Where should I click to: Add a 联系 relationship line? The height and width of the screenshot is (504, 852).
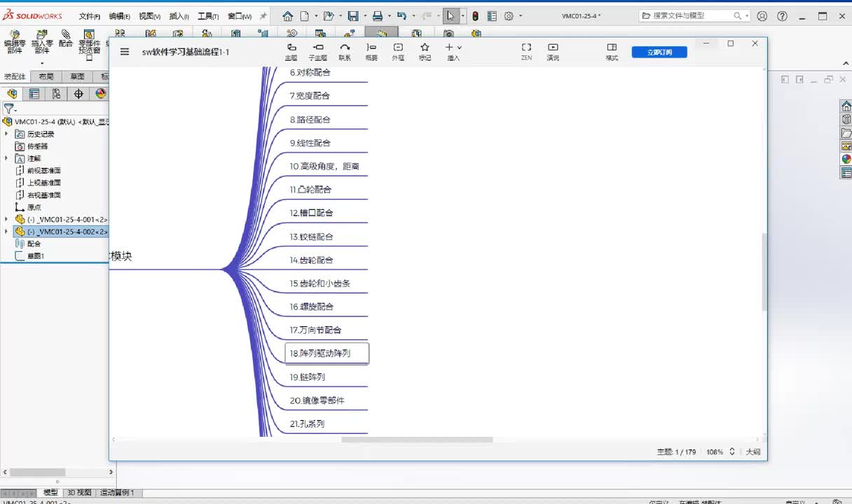point(345,48)
